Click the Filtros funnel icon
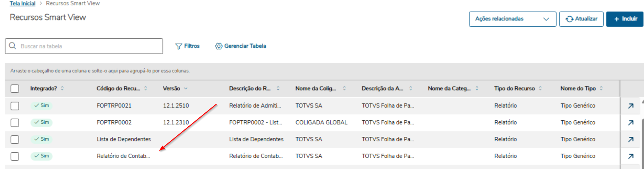 pyautogui.click(x=178, y=46)
